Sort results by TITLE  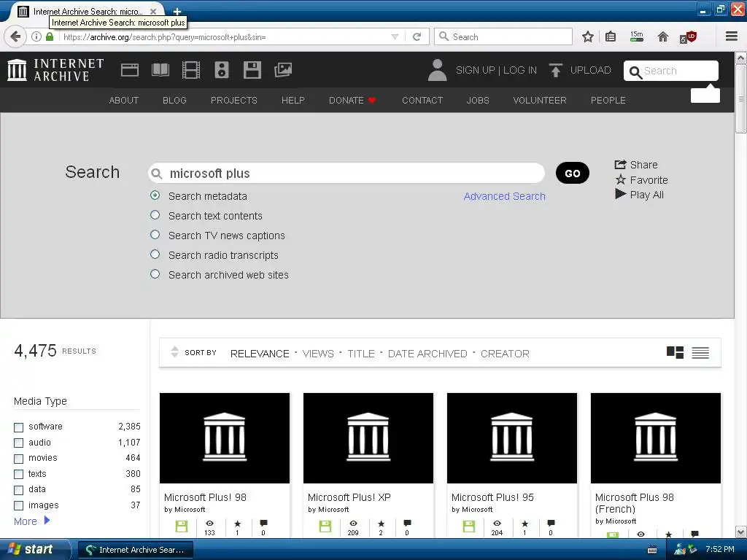pos(361,354)
